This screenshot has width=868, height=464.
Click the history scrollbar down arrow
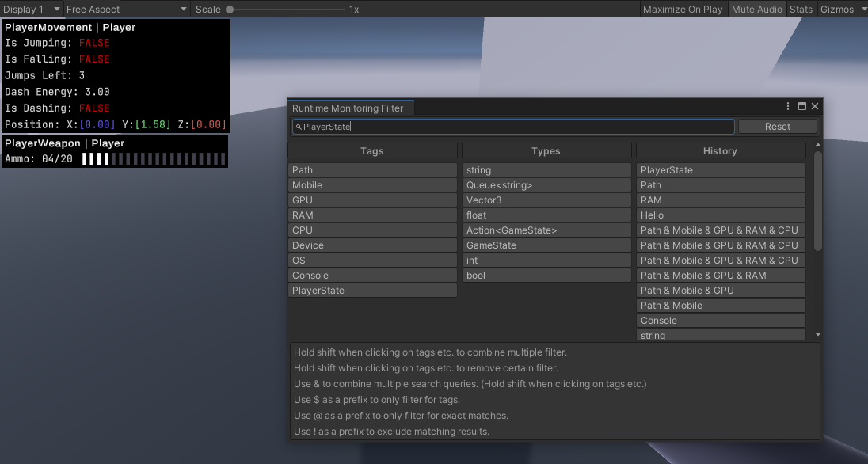click(x=817, y=334)
